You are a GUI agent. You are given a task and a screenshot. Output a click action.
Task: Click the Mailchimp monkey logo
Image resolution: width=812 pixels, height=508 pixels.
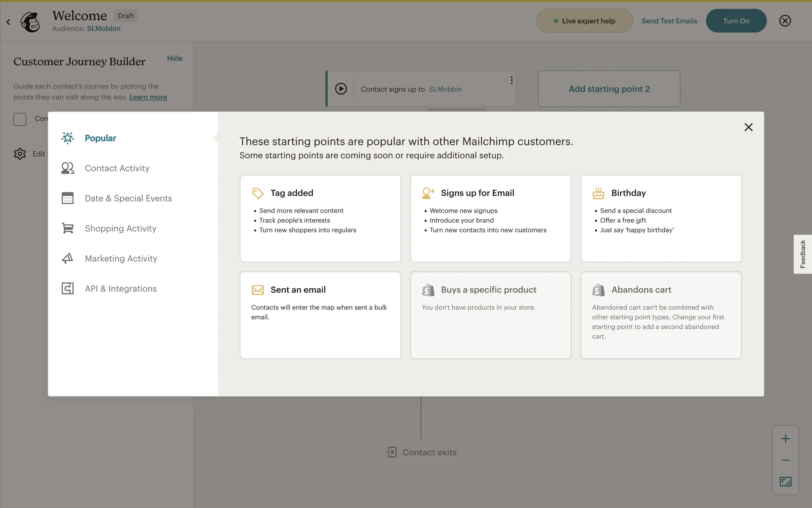pos(30,21)
